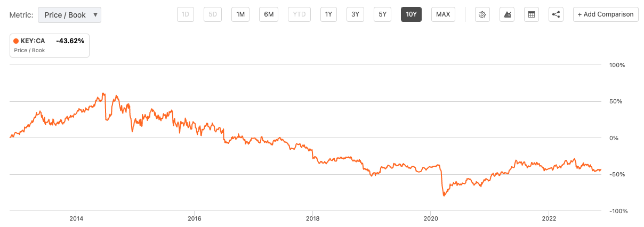Click the share chart icon

pyautogui.click(x=556, y=14)
